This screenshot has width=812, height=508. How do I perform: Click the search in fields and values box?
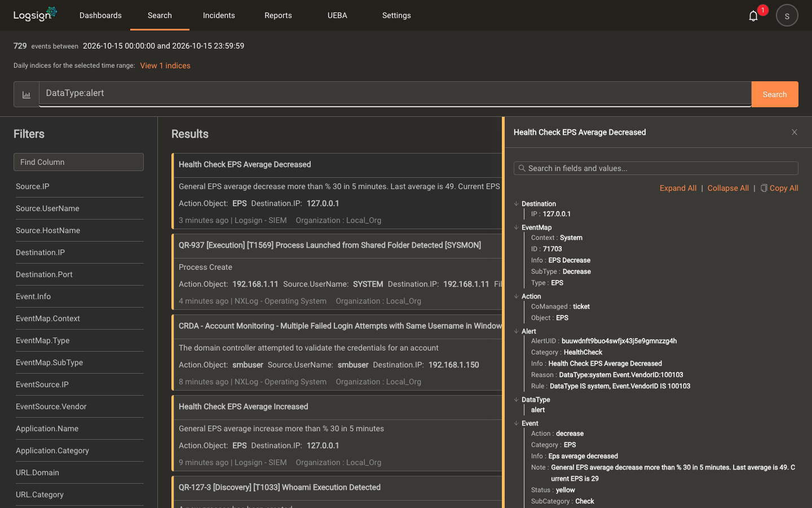click(656, 168)
